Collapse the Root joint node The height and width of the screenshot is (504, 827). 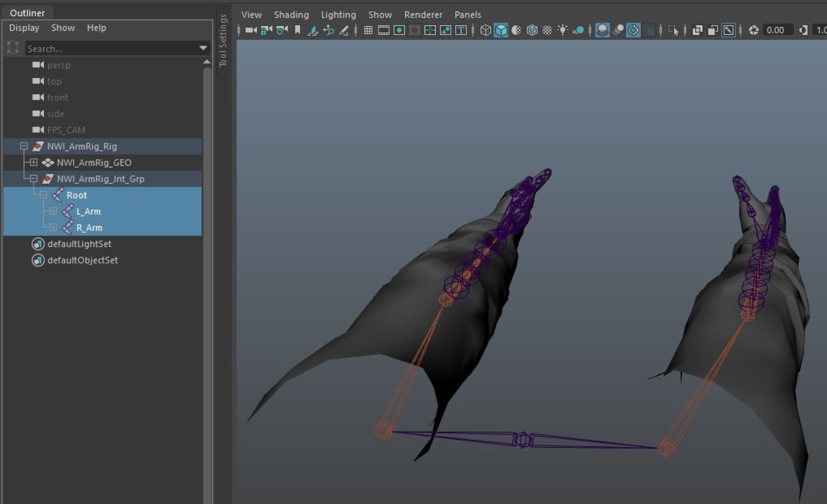(x=44, y=195)
